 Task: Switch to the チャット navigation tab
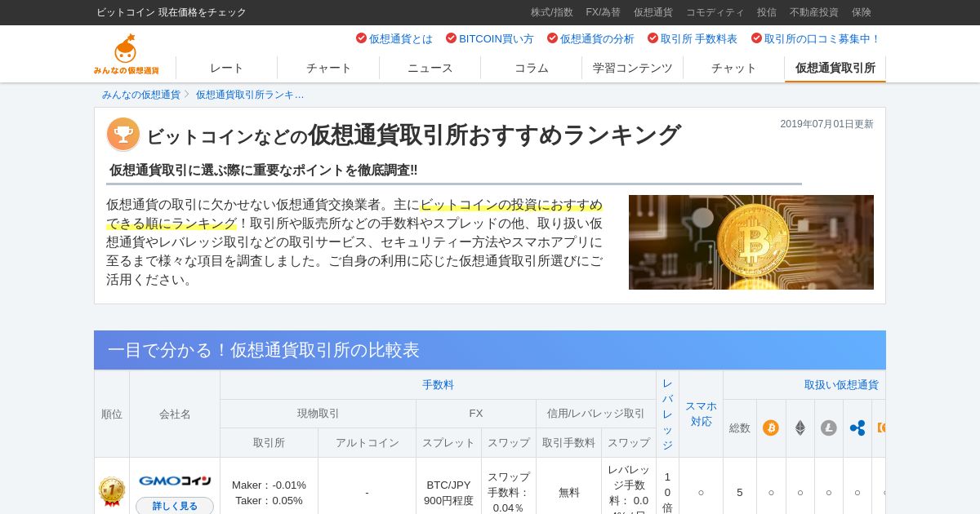point(733,68)
